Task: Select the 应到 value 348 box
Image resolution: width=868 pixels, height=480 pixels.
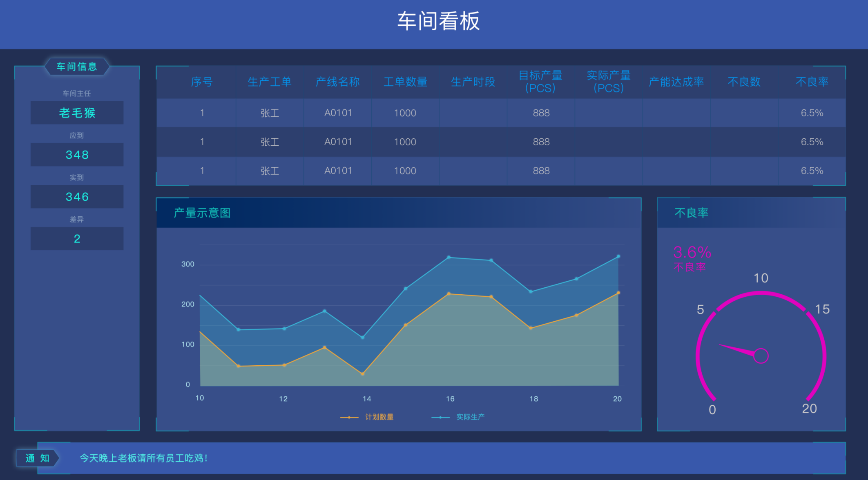Action: (x=77, y=155)
